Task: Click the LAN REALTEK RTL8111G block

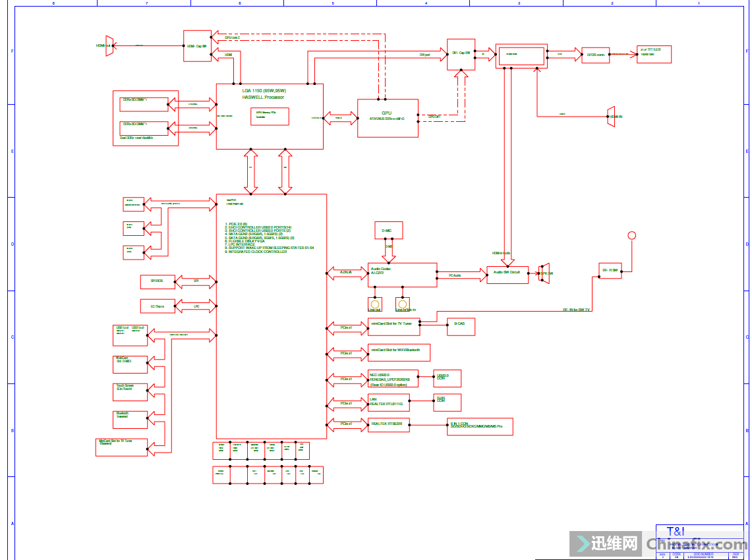Action: pyautogui.click(x=388, y=403)
